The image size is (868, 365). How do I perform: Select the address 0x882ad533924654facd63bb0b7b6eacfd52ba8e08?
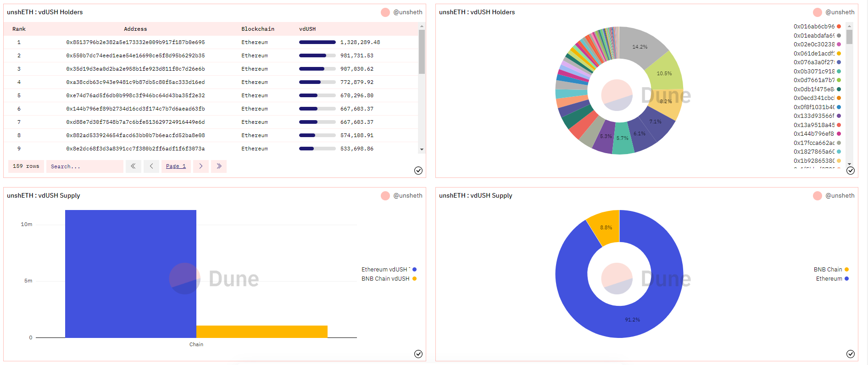pos(135,135)
